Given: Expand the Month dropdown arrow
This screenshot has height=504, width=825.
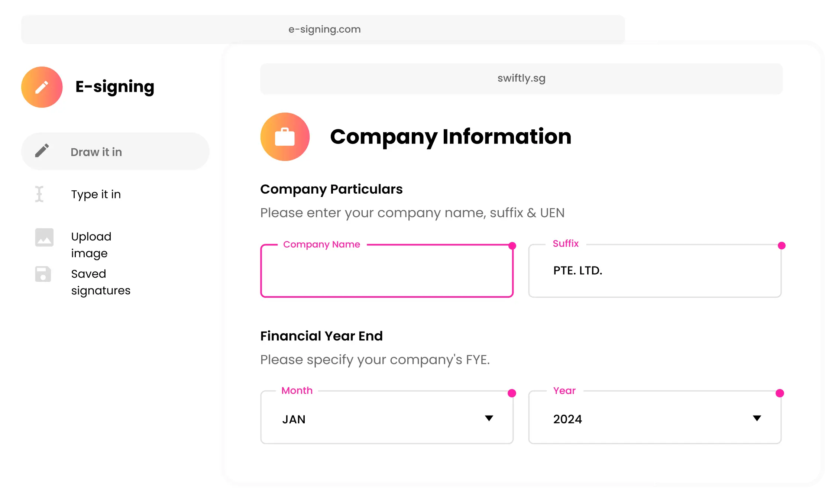Looking at the screenshot, I should [x=489, y=419].
